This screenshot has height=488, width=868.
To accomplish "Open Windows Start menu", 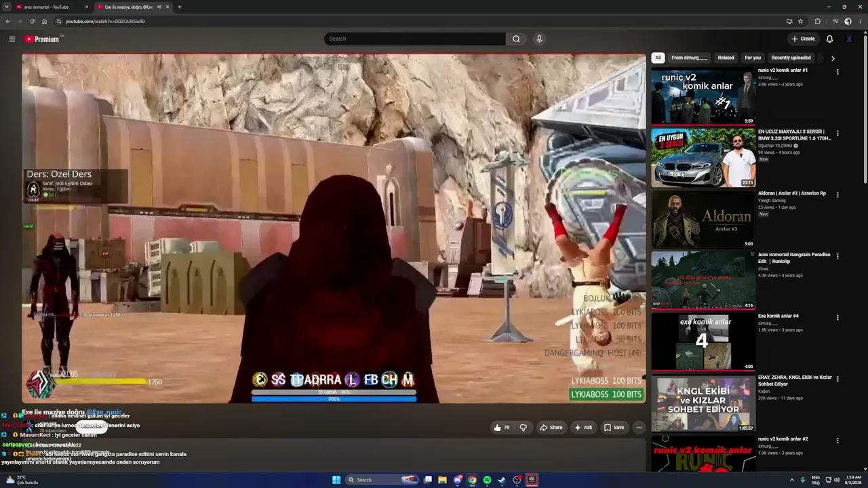I will 336,480.
